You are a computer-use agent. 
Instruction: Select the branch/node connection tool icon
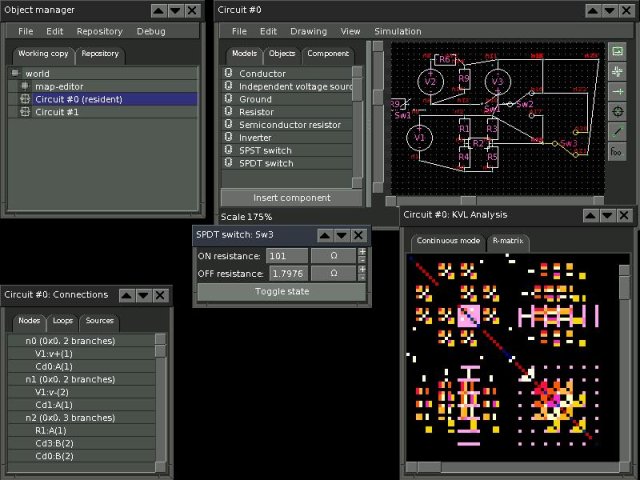click(617, 92)
